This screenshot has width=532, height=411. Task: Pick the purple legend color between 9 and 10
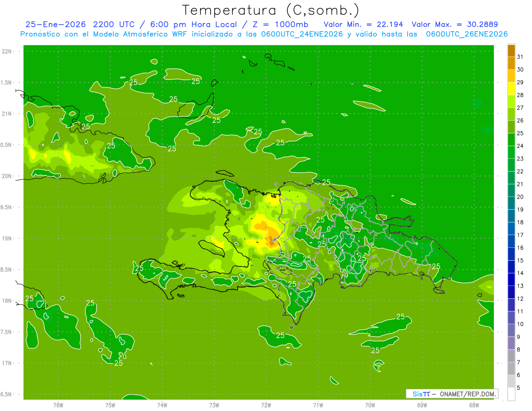click(x=511, y=330)
